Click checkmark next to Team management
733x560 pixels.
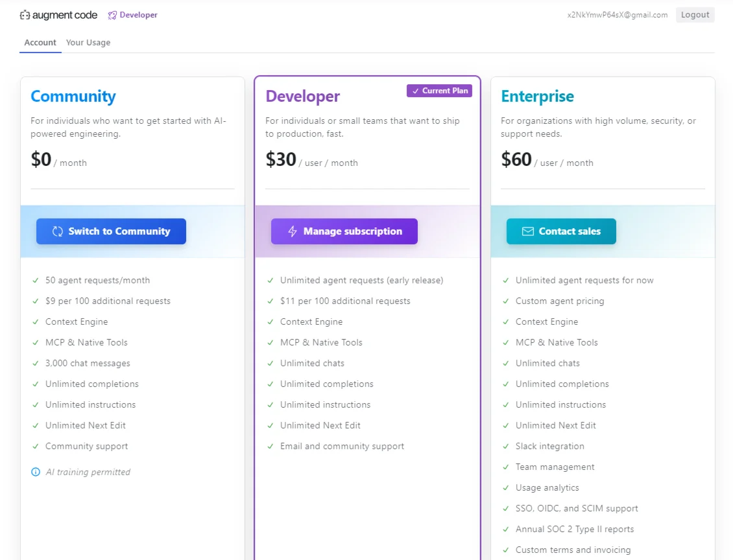[x=506, y=467]
